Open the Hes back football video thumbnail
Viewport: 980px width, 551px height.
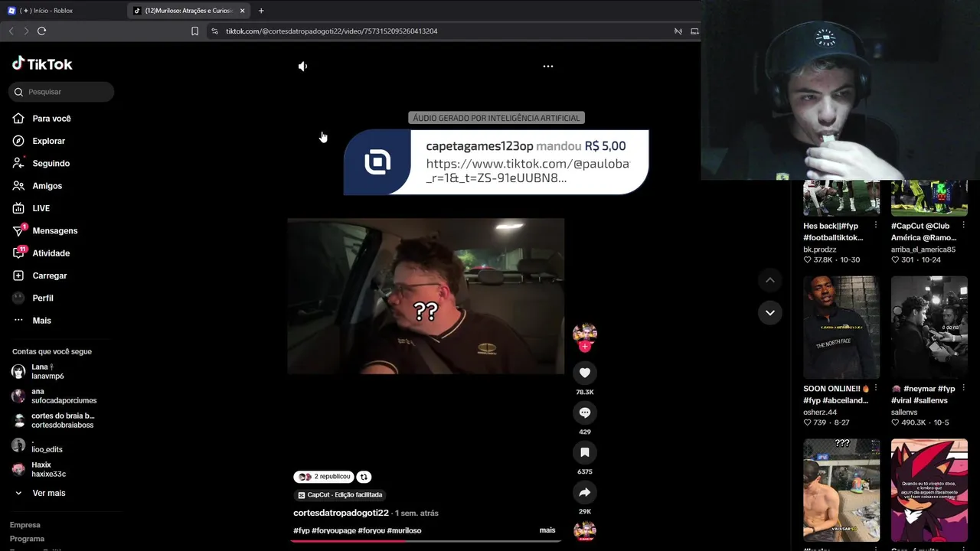[841, 198]
